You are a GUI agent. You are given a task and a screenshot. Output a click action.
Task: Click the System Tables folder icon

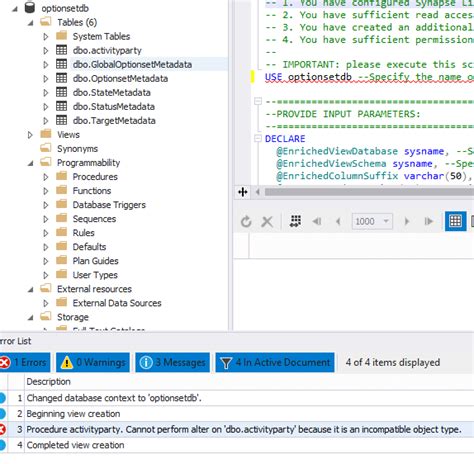pyautogui.click(x=61, y=35)
